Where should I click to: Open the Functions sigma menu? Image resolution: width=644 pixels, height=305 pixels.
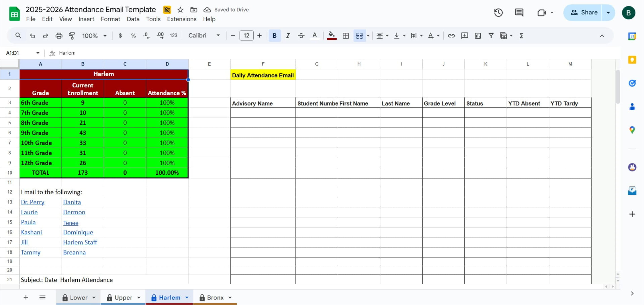pos(521,36)
